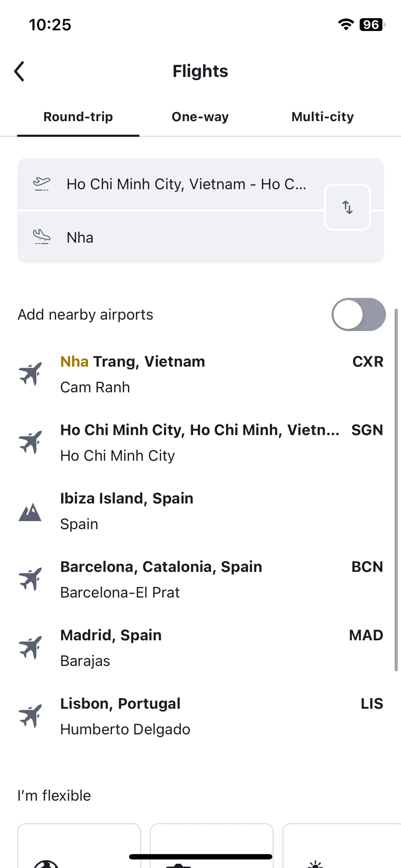Select Nha Trang, Vietnam CXR suggestion
The image size is (401, 868).
click(x=200, y=374)
